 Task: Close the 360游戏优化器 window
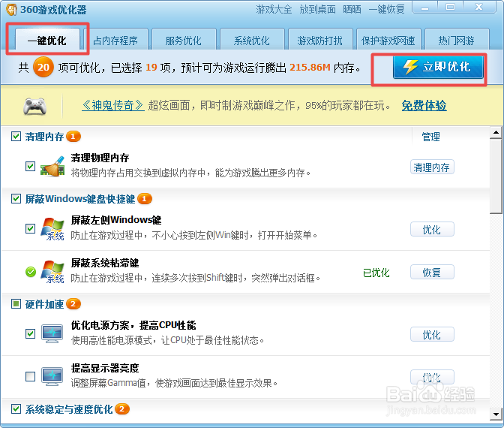point(479,7)
